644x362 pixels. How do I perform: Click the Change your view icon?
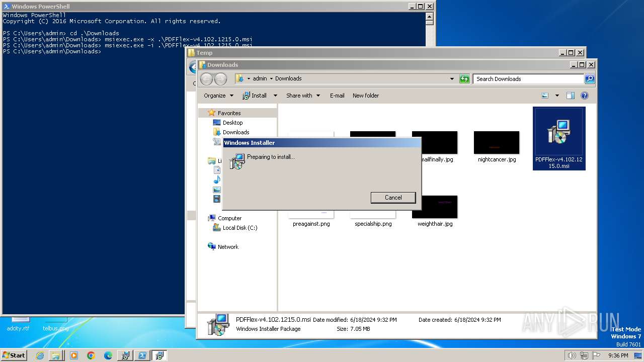pos(545,96)
